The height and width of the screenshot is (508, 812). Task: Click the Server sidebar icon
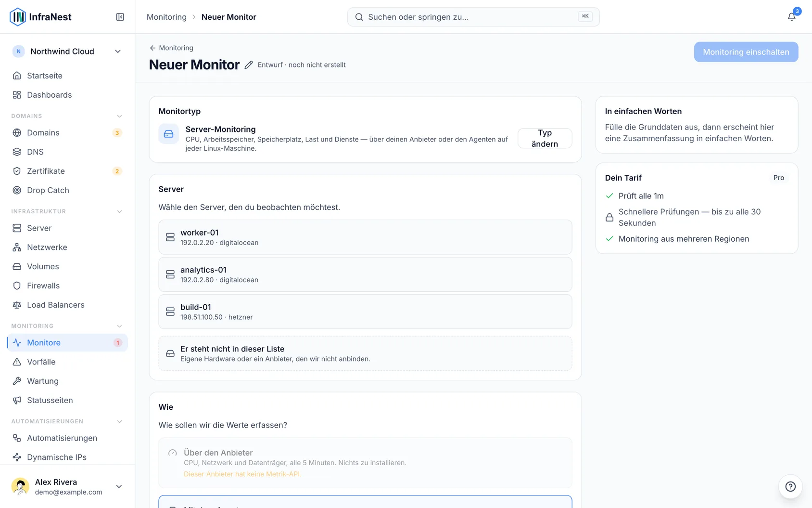pyautogui.click(x=17, y=228)
